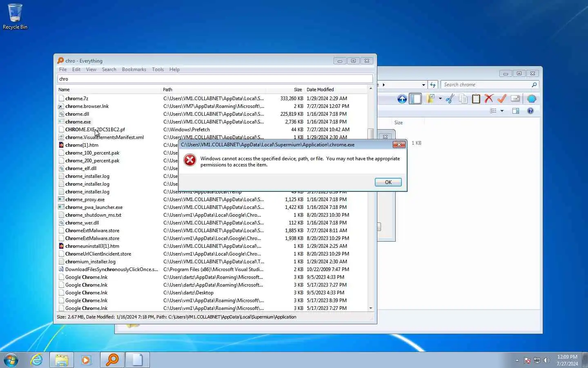Open the Windows Start orb
The height and width of the screenshot is (368, 588).
11,360
